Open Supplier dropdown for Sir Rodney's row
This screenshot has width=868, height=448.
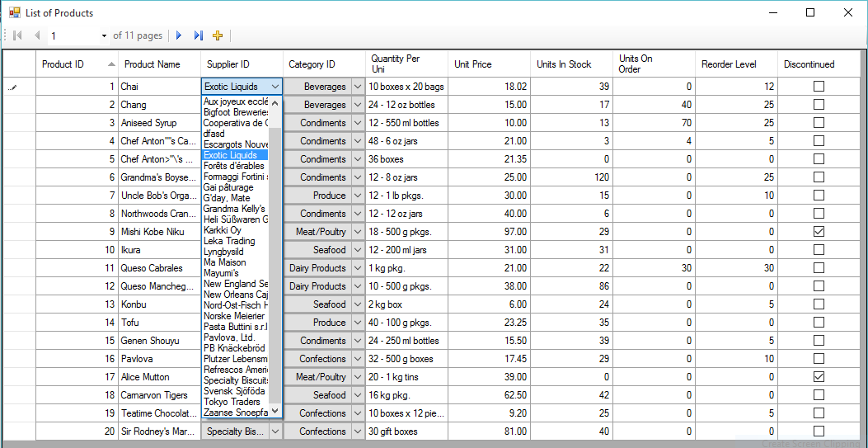(x=275, y=431)
